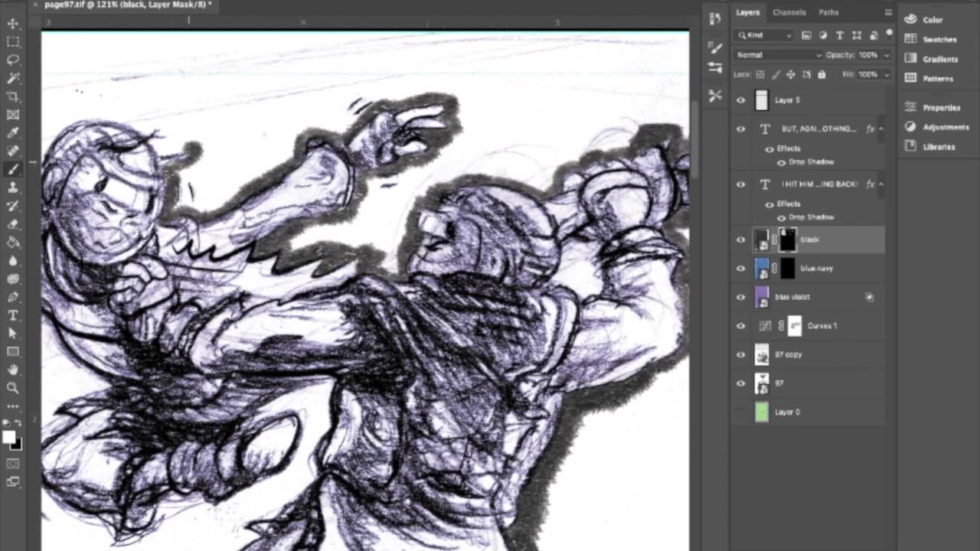
Task: Collapse effects of 'I HIT HIM' layer
Action: (880, 184)
